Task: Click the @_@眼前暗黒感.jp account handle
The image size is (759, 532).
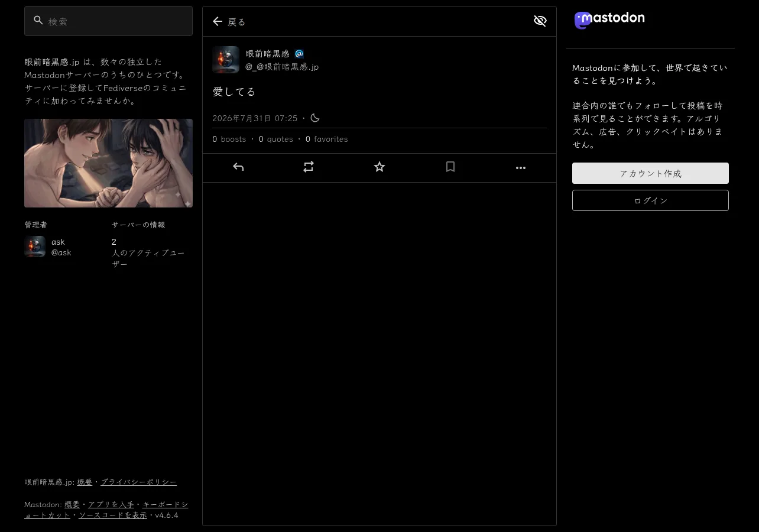Action: (x=282, y=67)
